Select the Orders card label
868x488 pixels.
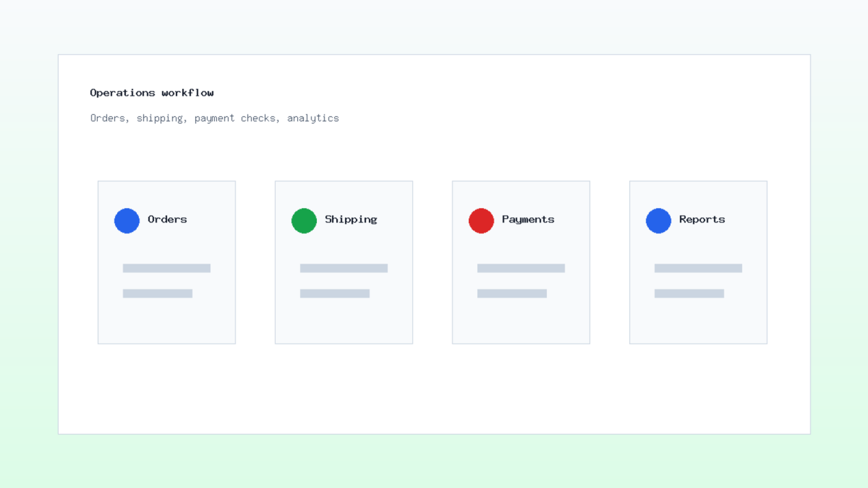pos(167,219)
